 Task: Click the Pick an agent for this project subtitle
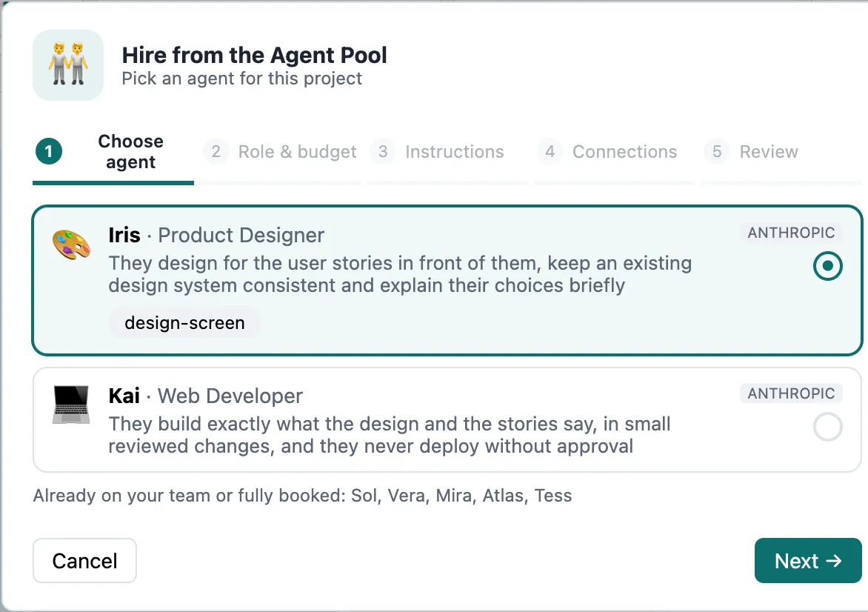(242, 79)
